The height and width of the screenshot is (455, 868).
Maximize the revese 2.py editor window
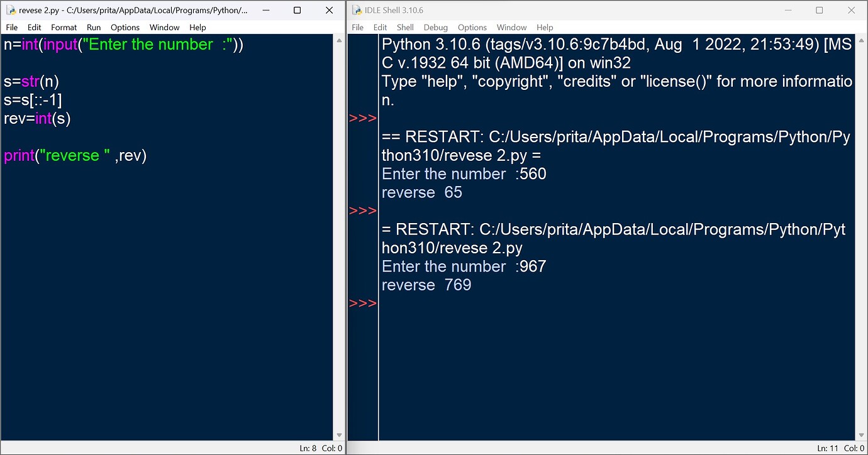coord(298,11)
